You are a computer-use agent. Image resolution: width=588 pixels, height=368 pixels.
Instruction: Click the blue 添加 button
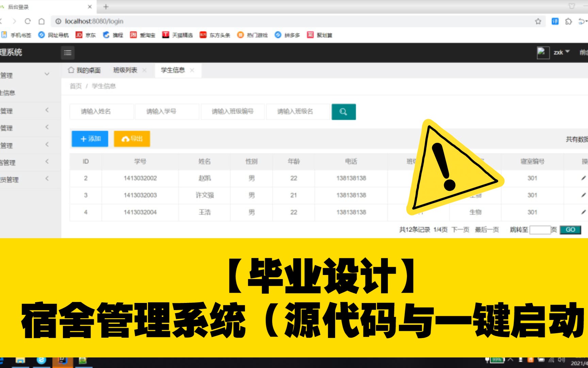pos(90,139)
